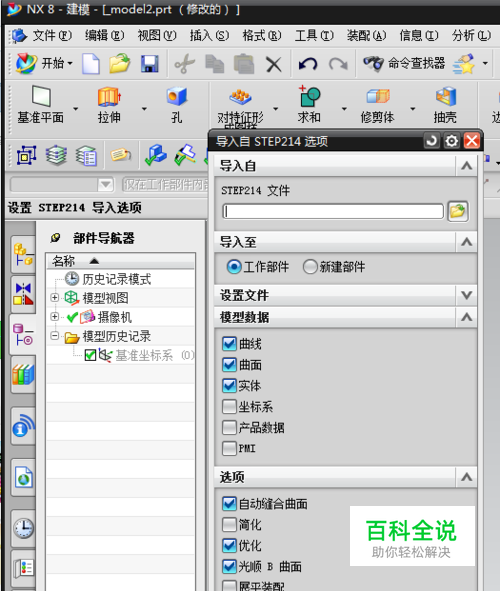Viewport: 500px width, 591px height.
Task: Toggle the 自动缝合曲面 checkbox
Action: 229,504
